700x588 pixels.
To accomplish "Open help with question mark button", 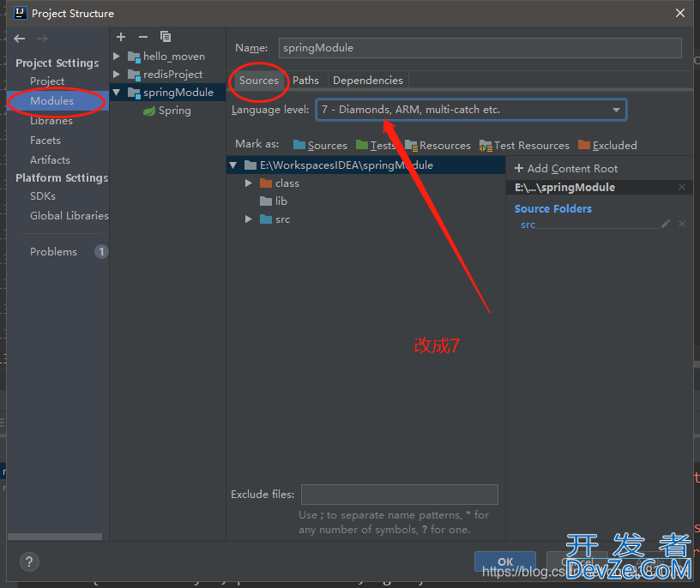I will tap(29, 561).
